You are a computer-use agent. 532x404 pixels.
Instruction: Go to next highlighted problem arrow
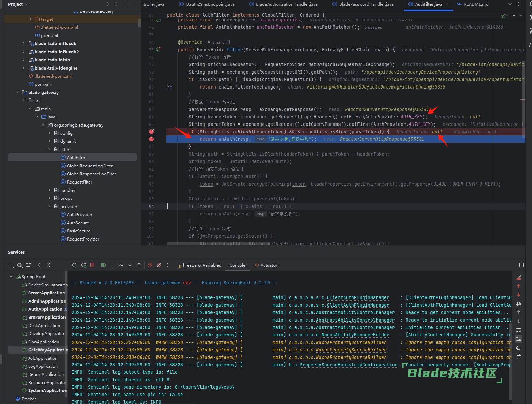point(522,16)
